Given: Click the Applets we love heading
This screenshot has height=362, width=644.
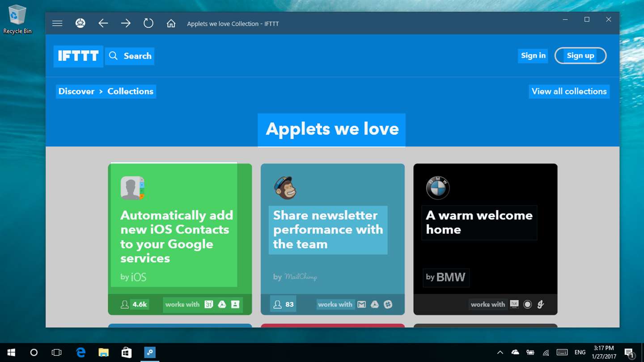Looking at the screenshot, I should (x=332, y=129).
